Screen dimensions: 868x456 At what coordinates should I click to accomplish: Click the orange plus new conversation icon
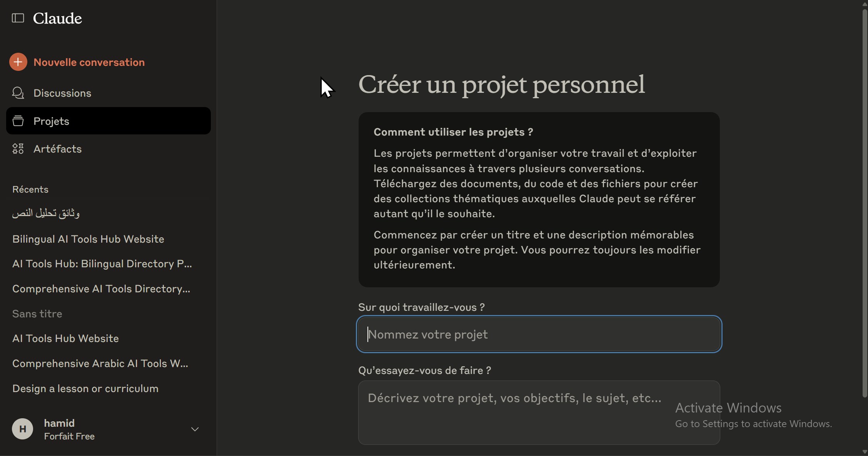coord(18,62)
